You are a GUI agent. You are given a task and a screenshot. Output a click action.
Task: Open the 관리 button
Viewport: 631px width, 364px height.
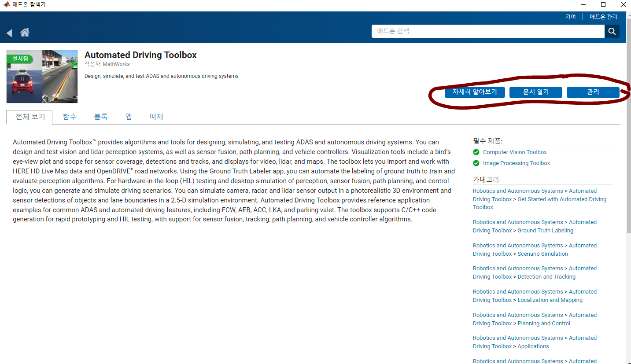click(x=593, y=92)
